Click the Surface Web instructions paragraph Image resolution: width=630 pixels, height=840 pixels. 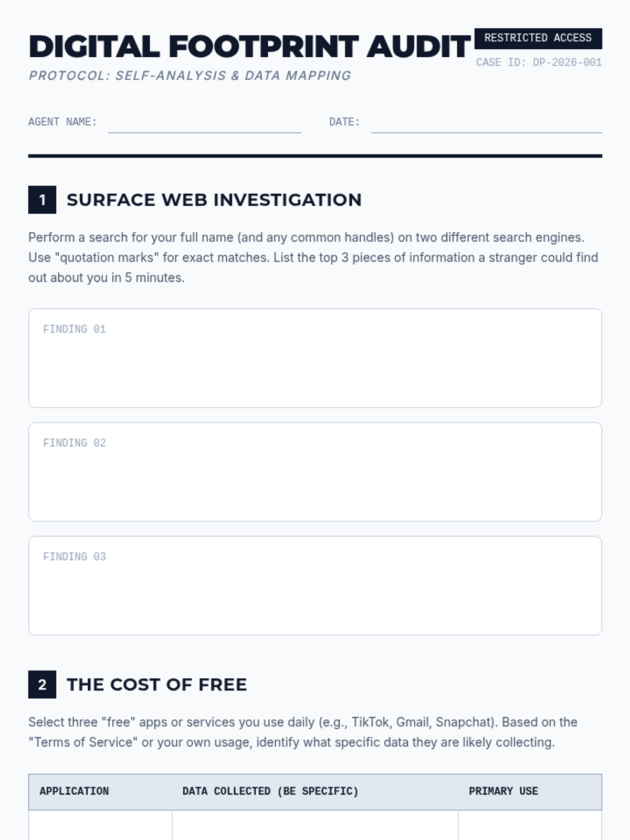tap(314, 258)
